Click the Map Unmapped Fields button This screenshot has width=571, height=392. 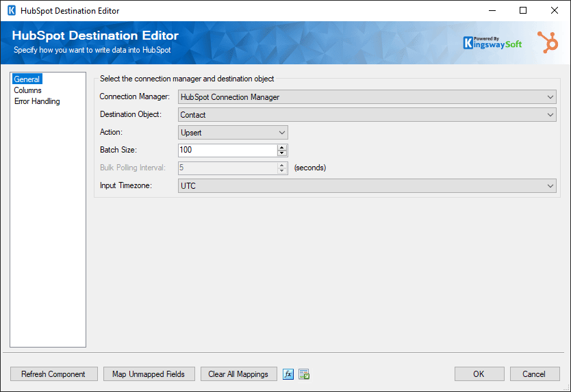click(x=149, y=374)
